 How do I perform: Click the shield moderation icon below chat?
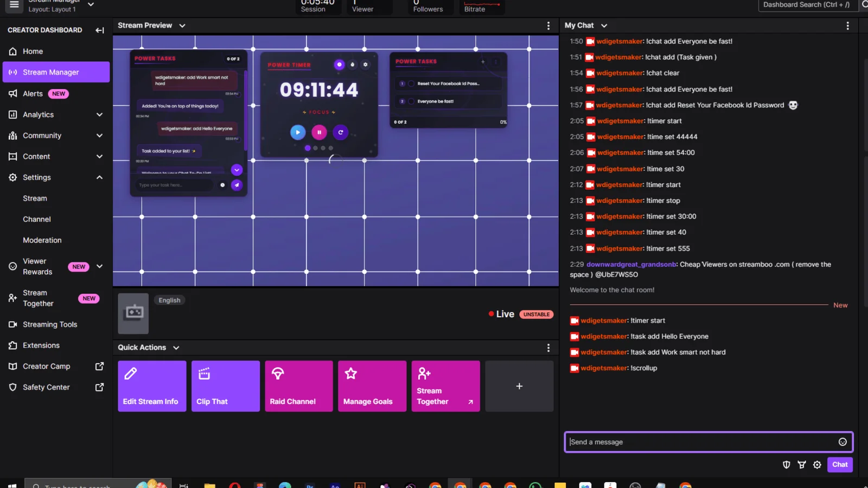tap(786, 465)
